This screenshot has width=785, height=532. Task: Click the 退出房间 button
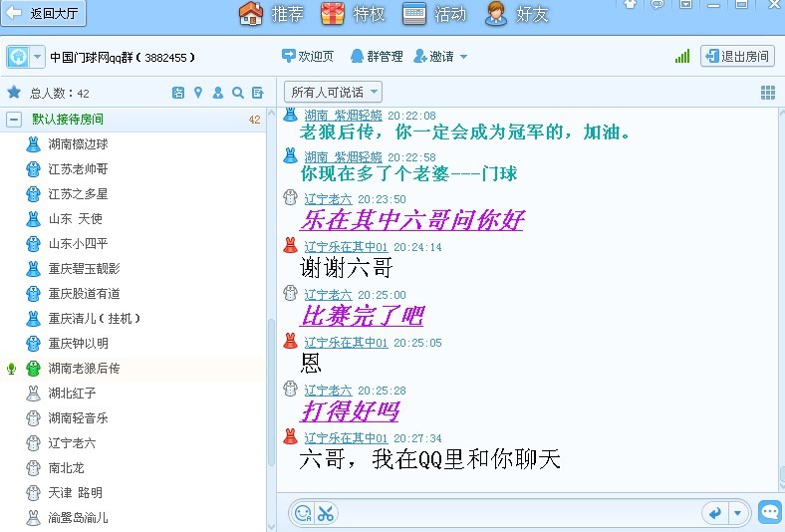click(x=737, y=56)
